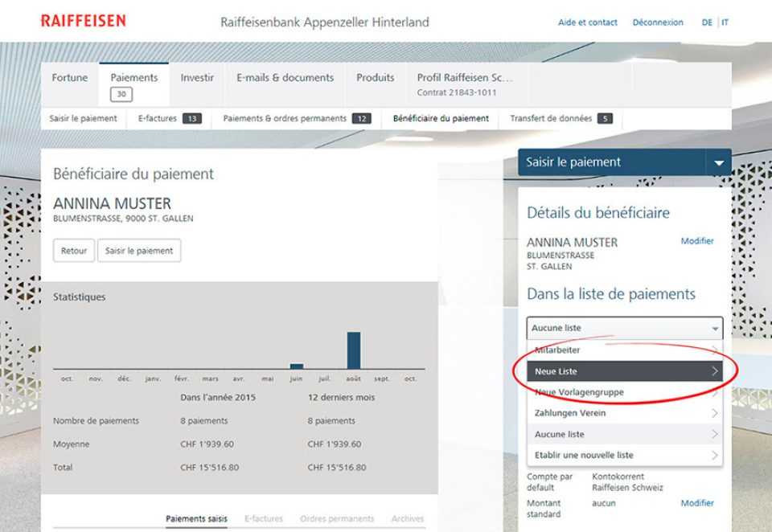This screenshot has height=532, width=772.
Task: Select Neue Liste from dropdown
Action: pyautogui.click(x=624, y=371)
